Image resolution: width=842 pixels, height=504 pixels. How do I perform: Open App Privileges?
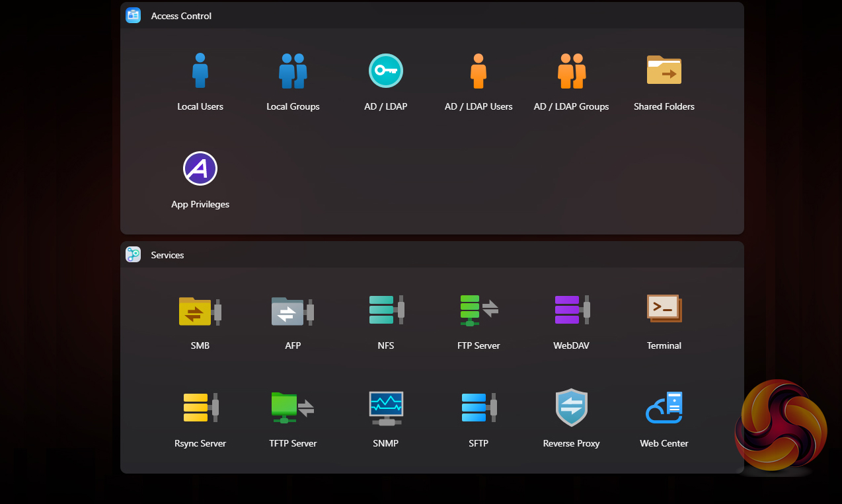pos(200,169)
